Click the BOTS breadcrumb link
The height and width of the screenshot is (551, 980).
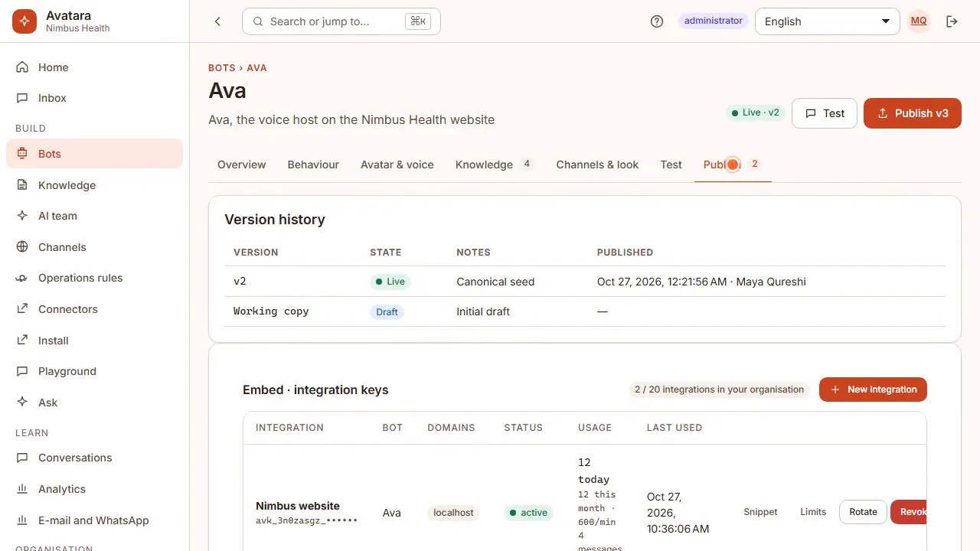[222, 68]
